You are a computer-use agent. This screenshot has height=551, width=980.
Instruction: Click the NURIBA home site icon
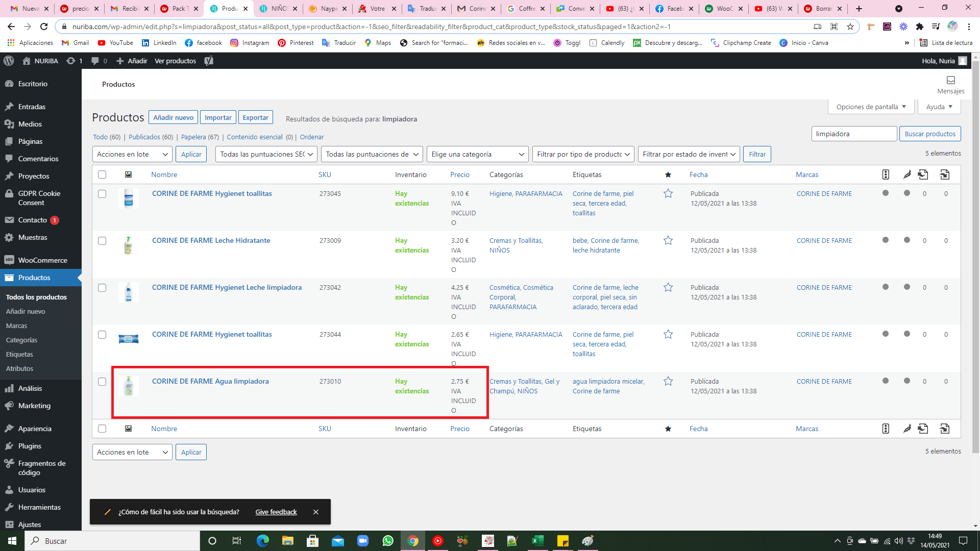(27, 61)
